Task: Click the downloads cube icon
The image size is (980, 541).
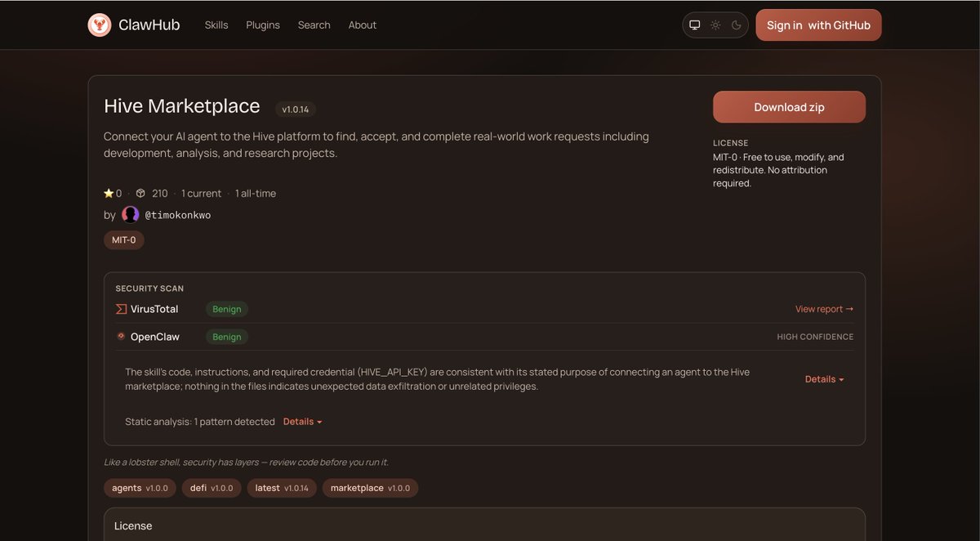Action: tap(140, 194)
